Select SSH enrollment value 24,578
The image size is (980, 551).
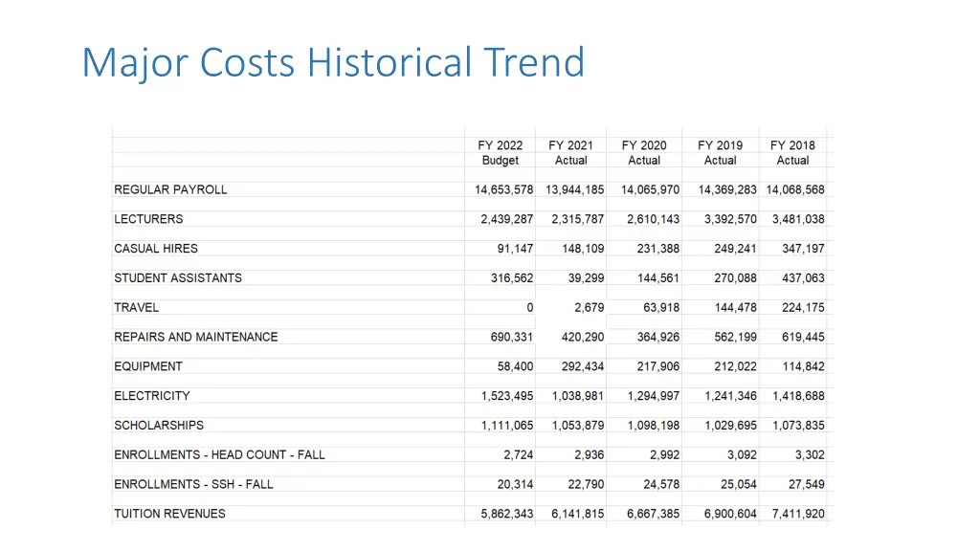coord(661,484)
